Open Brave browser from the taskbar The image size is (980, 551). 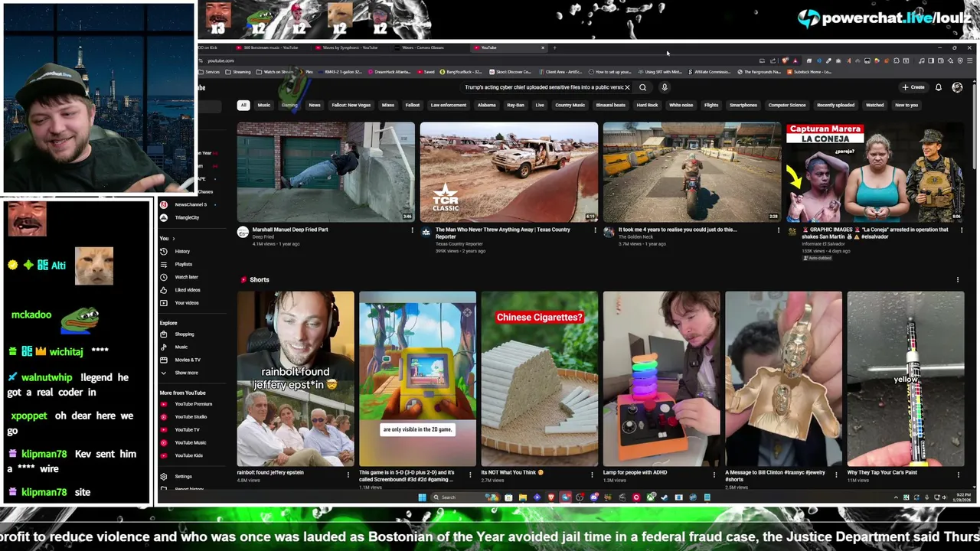[x=550, y=497]
